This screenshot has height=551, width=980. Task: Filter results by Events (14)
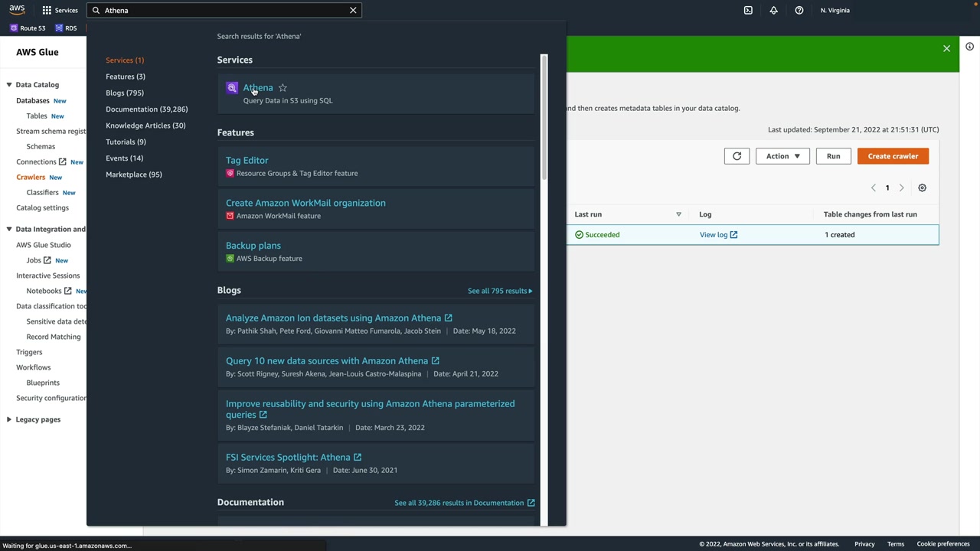[x=124, y=158]
